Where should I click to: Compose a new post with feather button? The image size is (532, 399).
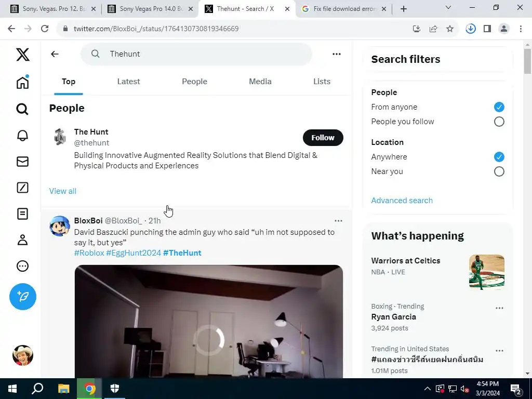(x=23, y=297)
